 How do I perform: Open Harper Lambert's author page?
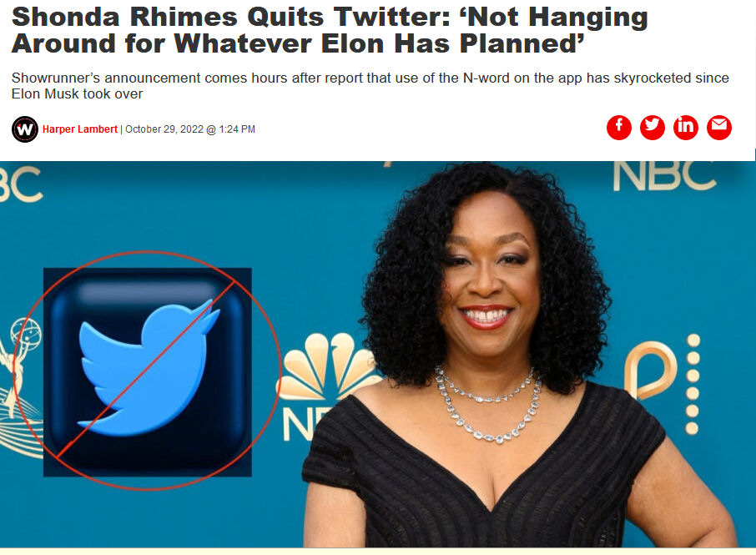point(80,129)
